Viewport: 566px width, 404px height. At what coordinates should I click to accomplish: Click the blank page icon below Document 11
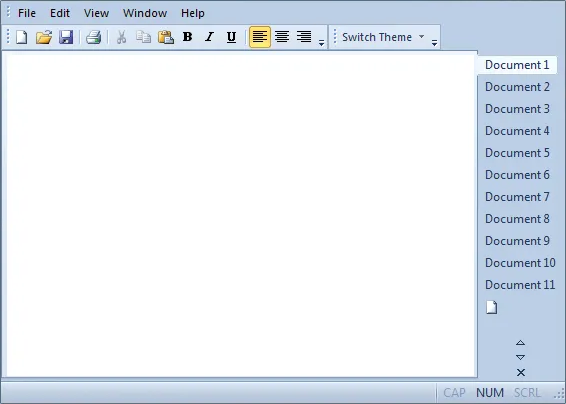pos(491,307)
